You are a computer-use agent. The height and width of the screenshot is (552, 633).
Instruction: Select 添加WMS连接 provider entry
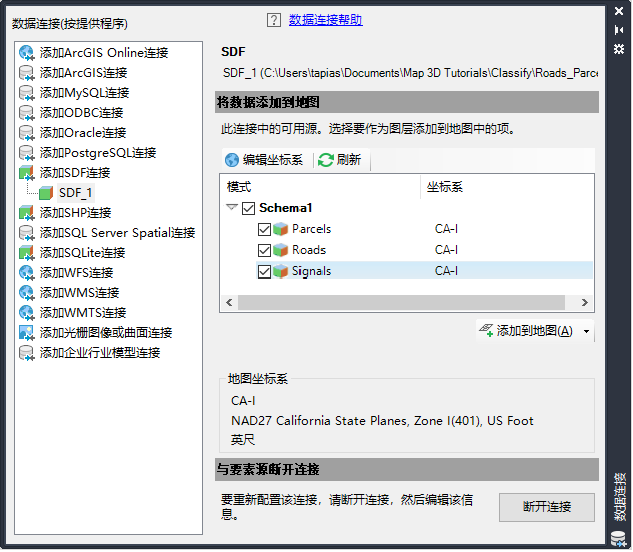(79, 293)
